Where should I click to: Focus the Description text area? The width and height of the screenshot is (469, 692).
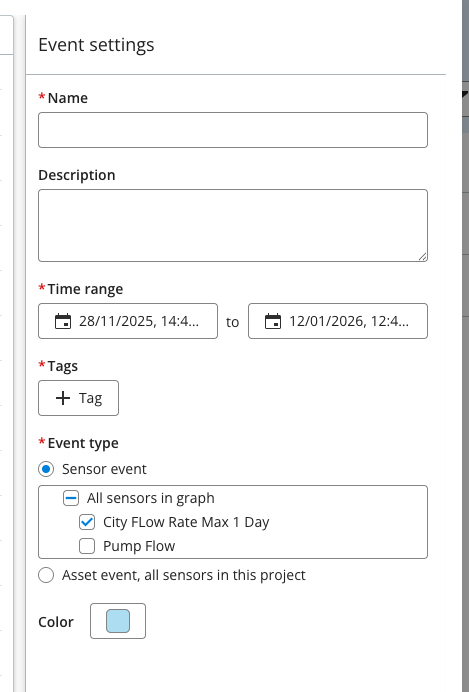233,226
